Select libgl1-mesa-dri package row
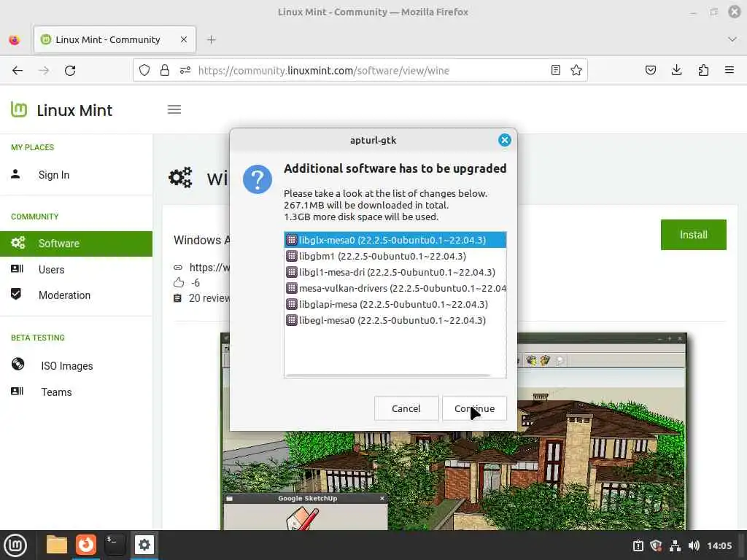 coord(395,273)
